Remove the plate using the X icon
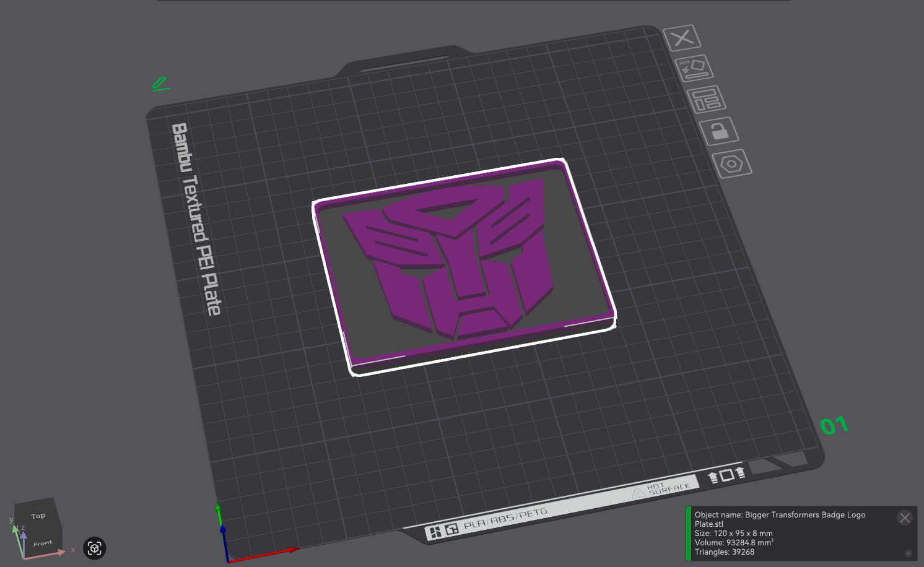The height and width of the screenshot is (567, 924). [682, 38]
